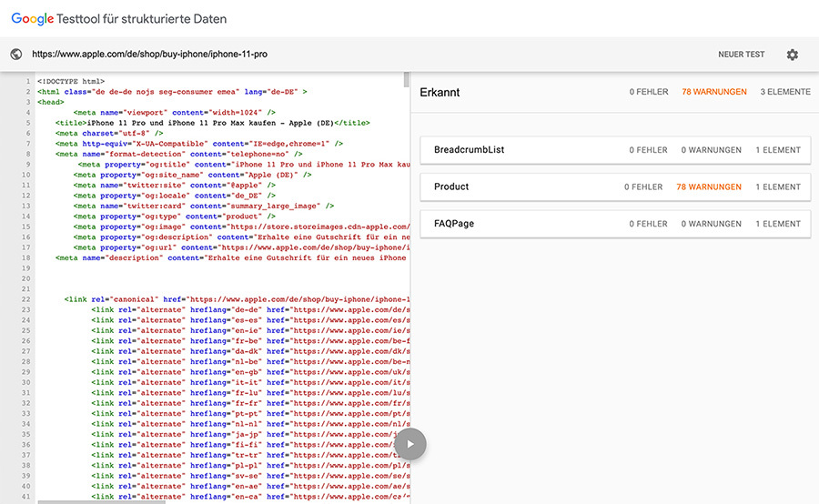This screenshot has width=819, height=504.
Task: Expand the FAQPage result row
Action: (x=615, y=224)
